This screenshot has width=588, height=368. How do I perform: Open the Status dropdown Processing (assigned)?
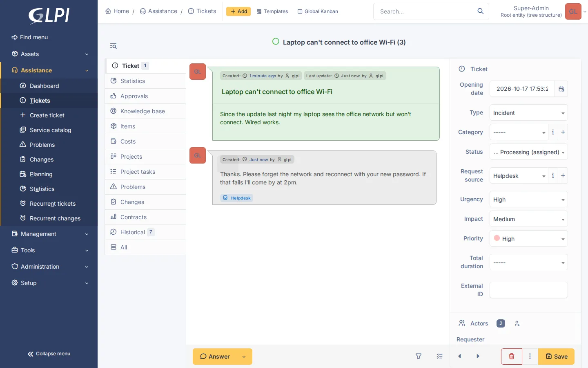(528, 152)
